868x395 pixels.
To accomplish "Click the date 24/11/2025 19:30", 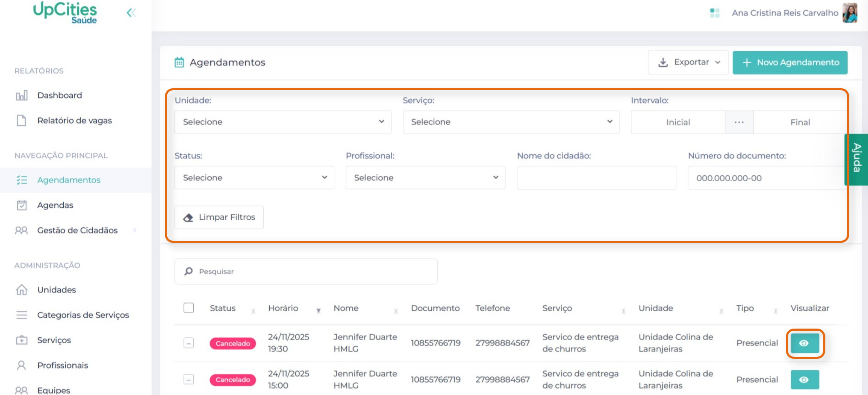I will click(289, 343).
